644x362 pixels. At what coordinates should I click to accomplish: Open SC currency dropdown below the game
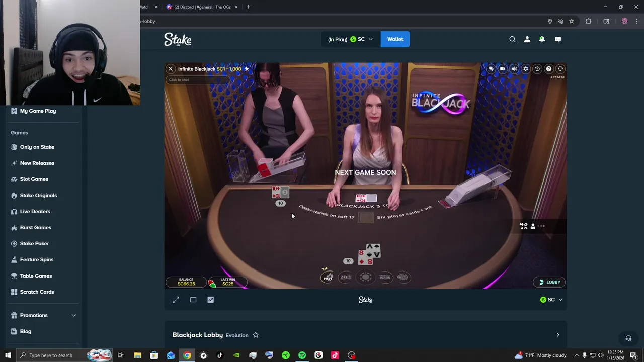pos(551,300)
